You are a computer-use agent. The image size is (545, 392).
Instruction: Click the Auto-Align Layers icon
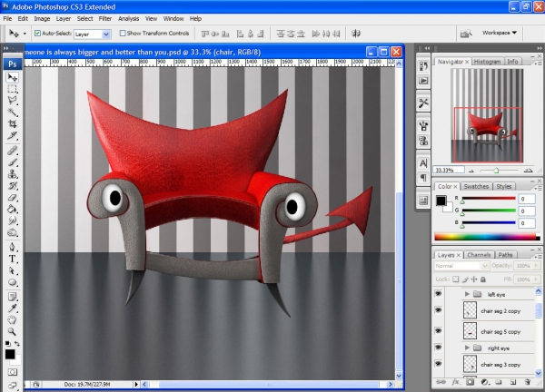pyautogui.click(x=355, y=34)
